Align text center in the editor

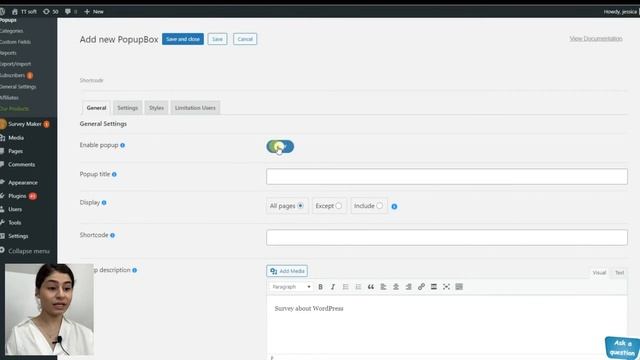click(x=396, y=287)
